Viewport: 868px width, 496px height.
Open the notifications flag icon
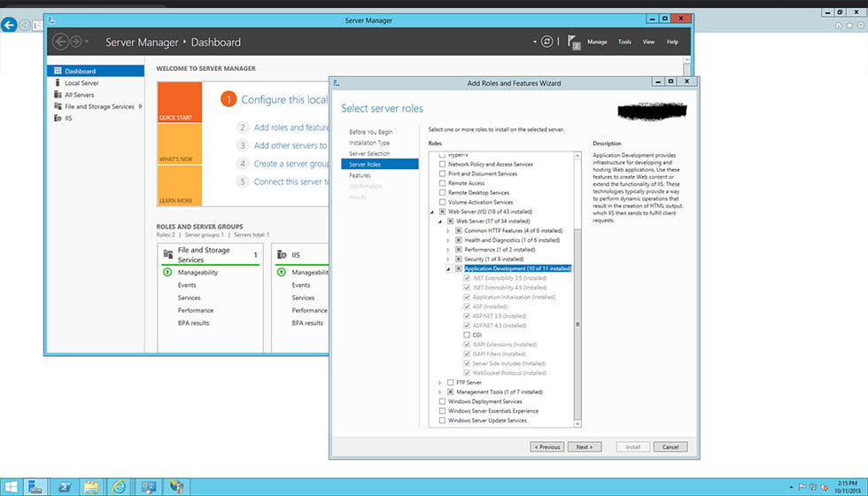pyautogui.click(x=574, y=43)
